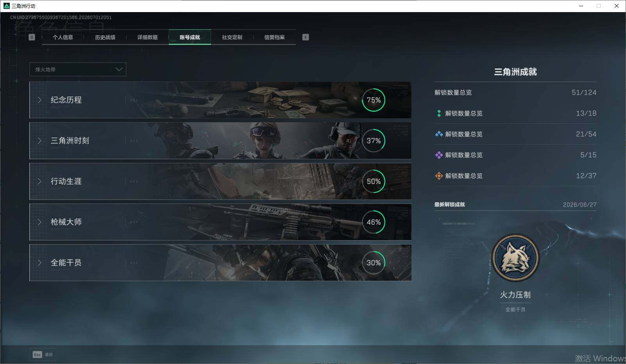Click the blue rarity icon showing 21/54
This screenshot has width=626, height=364.
tap(439, 134)
